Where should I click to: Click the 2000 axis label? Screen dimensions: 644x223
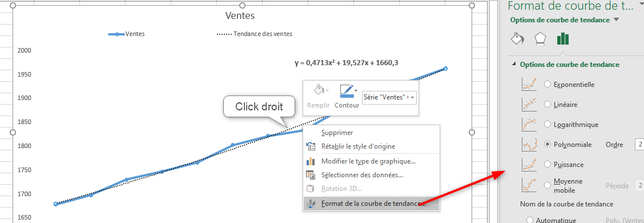click(x=25, y=50)
